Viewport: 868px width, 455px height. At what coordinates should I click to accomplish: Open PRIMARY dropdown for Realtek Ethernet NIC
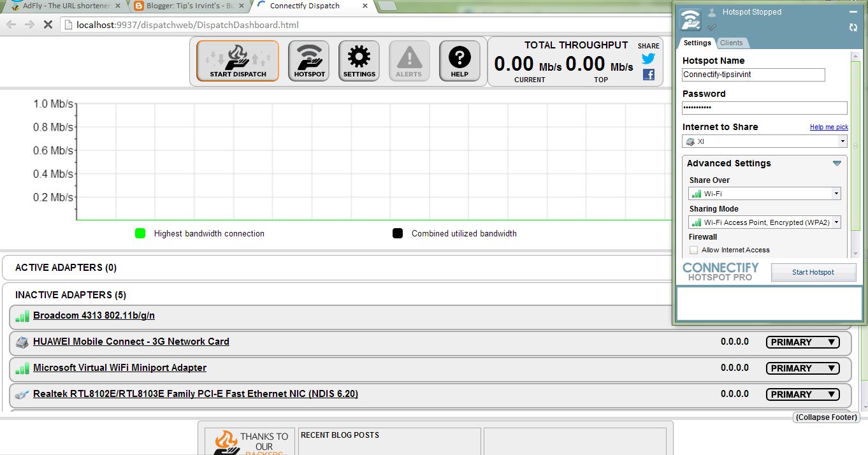click(x=803, y=394)
